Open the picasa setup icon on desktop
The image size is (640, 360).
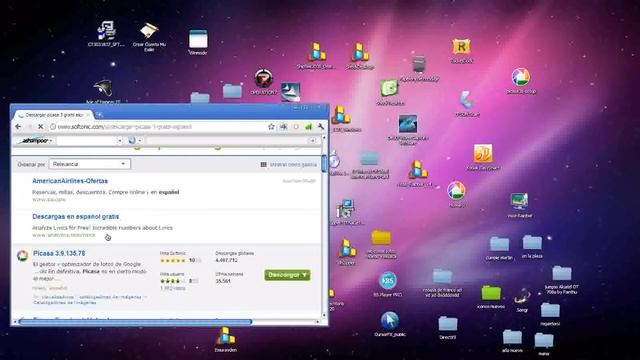click(x=521, y=81)
